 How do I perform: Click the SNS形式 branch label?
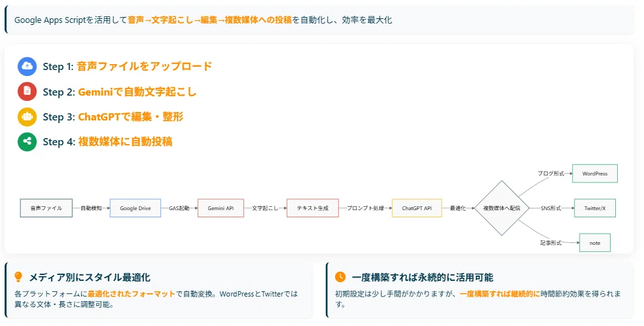coord(551,208)
